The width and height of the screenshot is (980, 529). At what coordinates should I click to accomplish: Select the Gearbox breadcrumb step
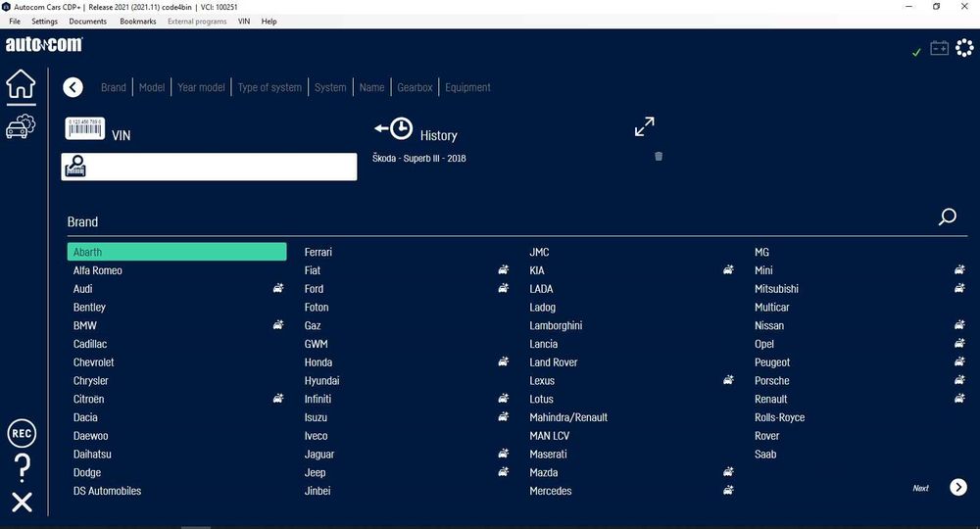(x=415, y=87)
